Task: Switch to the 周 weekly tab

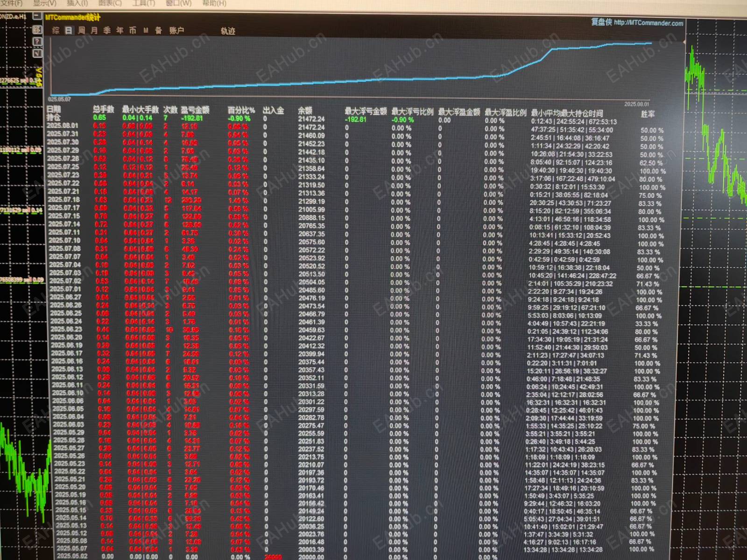Action: (x=82, y=30)
